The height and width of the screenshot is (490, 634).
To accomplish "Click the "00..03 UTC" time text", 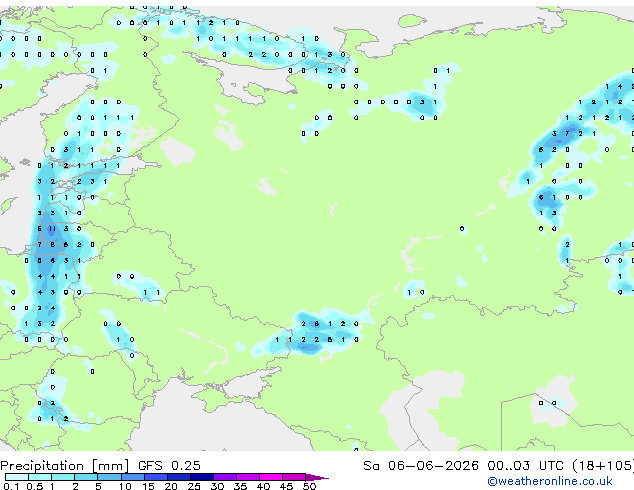I will pos(525,466).
